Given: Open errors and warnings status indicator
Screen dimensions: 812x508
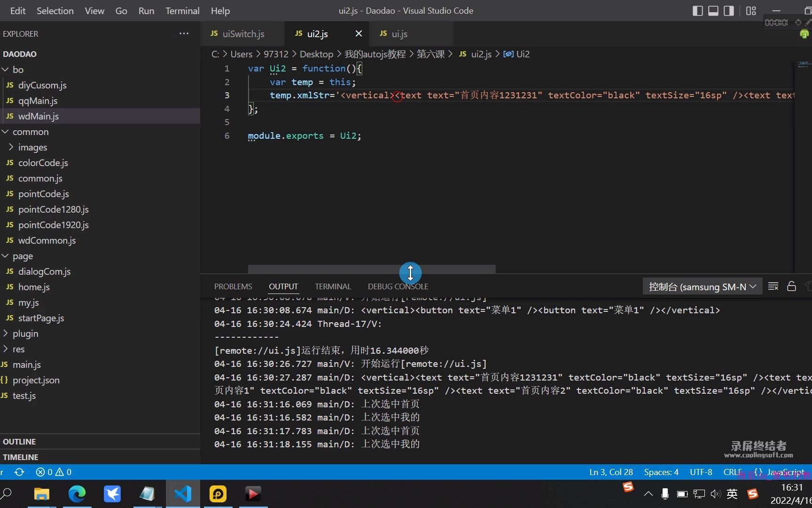Looking at the screenshot, I should (x=54, y=472).
